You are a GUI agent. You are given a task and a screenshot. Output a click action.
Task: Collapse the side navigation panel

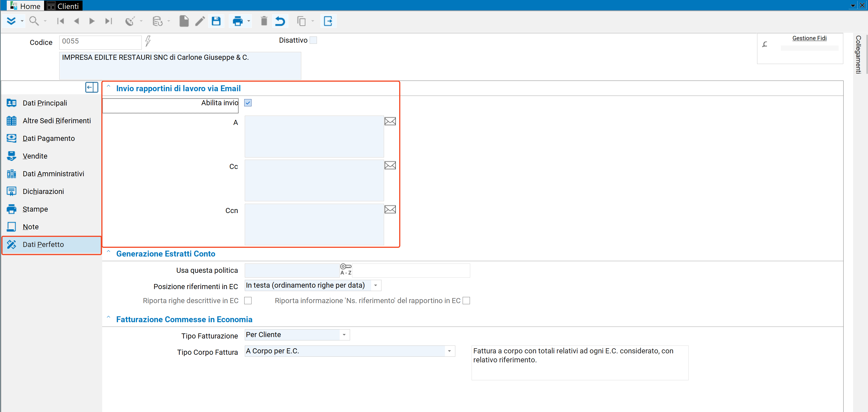91,88
